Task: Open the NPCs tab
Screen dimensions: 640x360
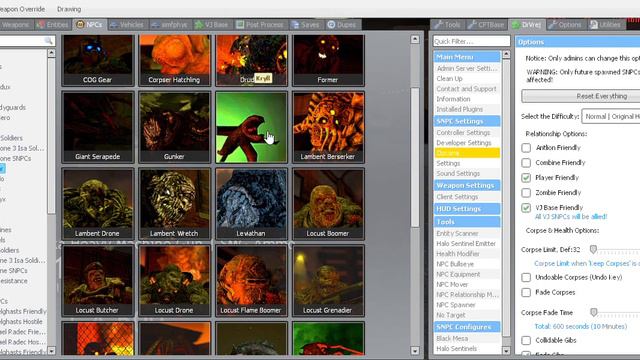Action: [89, 24]
